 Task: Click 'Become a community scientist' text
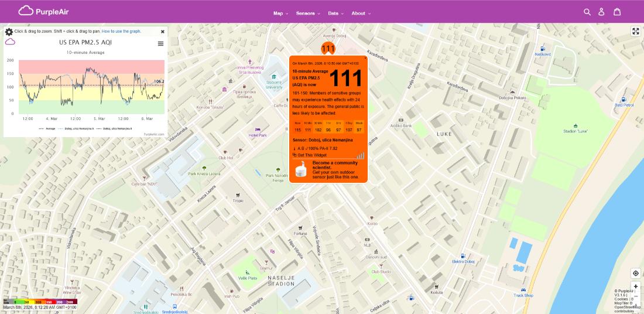(x=335, y=165)
